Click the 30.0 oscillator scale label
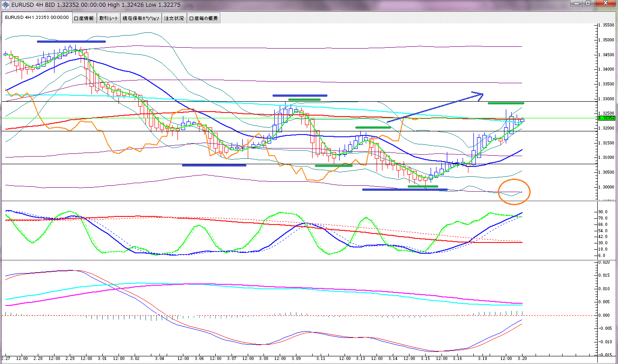This screenshot has height=364, width=618. [604, 243]
